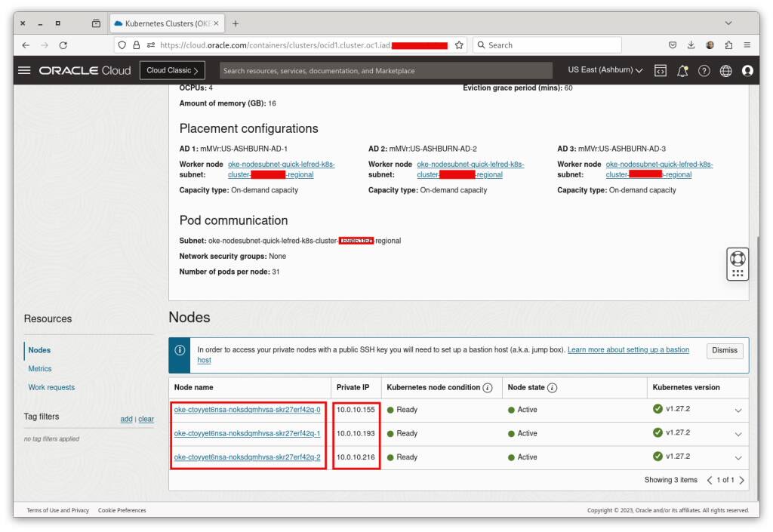Image resolution: width=773 pixels, height=532 pixels.
Task: Open the Oracle Cloud hamburger navigation menu
Action: click(24, 70)
